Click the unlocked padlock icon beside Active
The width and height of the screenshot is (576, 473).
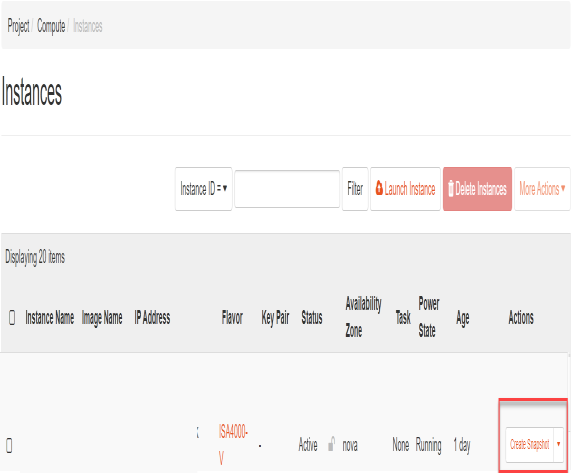(x=331, y=444)
